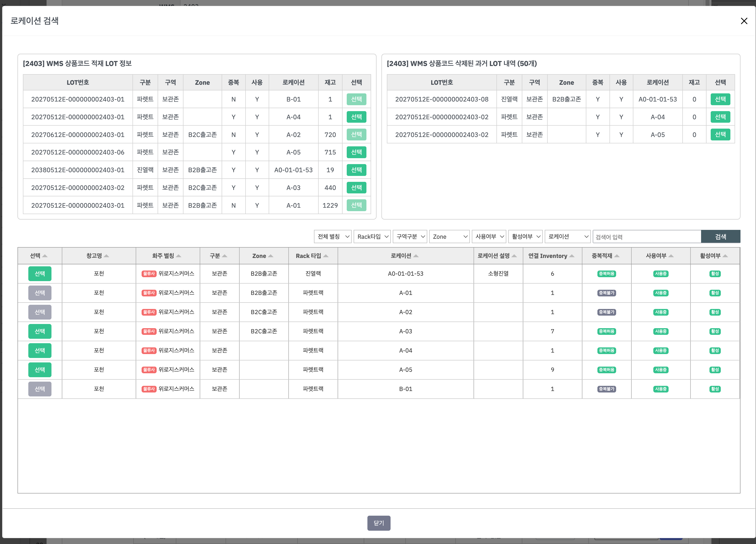Close the location search dialog with X
The image size is (756, 544).
744,21
